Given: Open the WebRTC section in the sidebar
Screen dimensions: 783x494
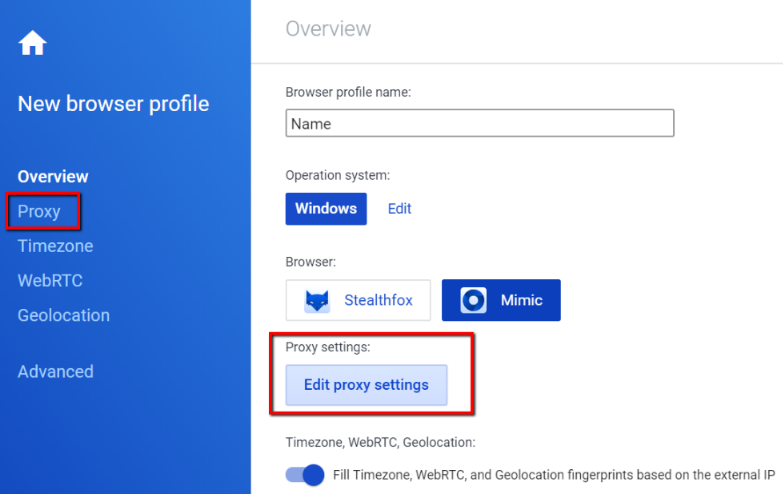Looking at the screenshot, I should point(50,281).
